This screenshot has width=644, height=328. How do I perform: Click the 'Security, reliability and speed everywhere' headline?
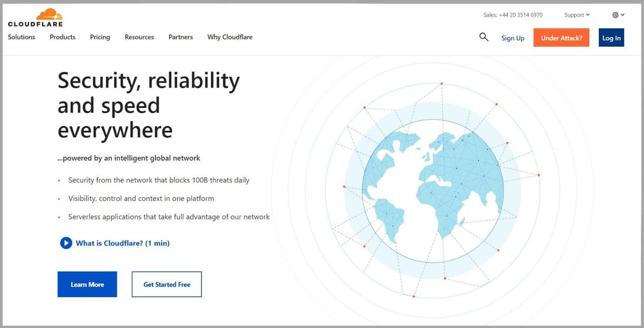tap(149, 105)
